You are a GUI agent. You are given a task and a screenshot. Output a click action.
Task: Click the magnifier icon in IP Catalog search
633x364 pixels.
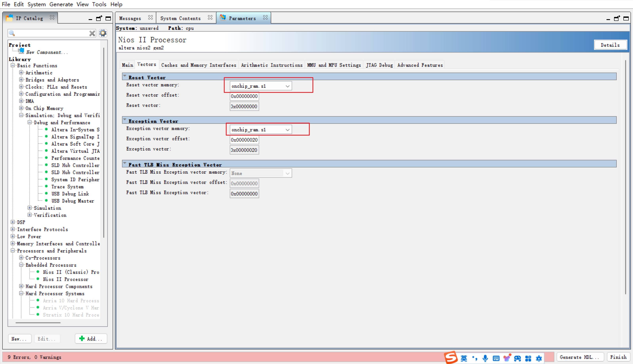(12, 33)
